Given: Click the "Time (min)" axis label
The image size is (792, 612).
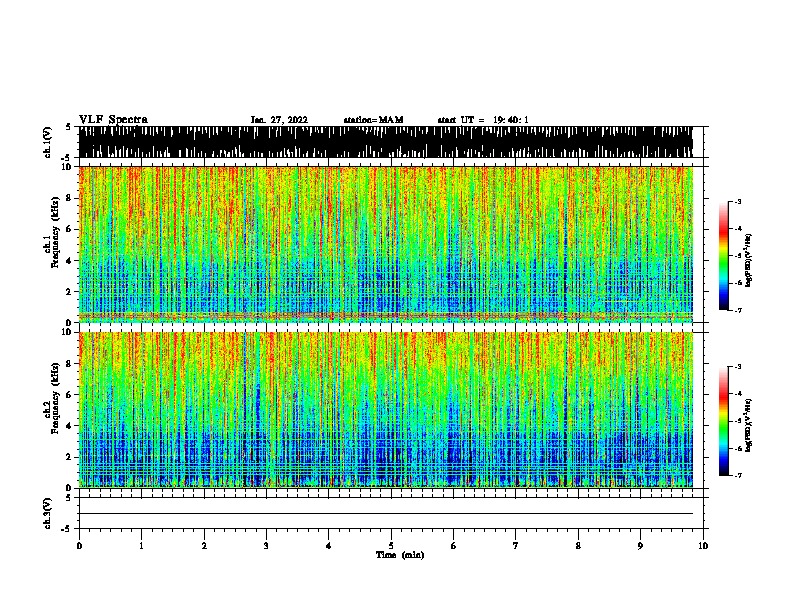Looking at the screenshot, I should point(400,555).
